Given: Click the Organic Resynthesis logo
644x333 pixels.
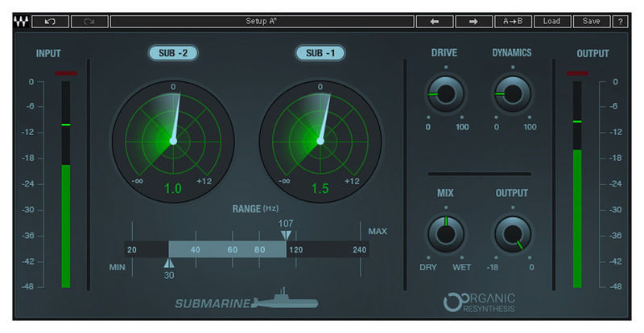Looking at the screenshot, I should coord(479,302).
